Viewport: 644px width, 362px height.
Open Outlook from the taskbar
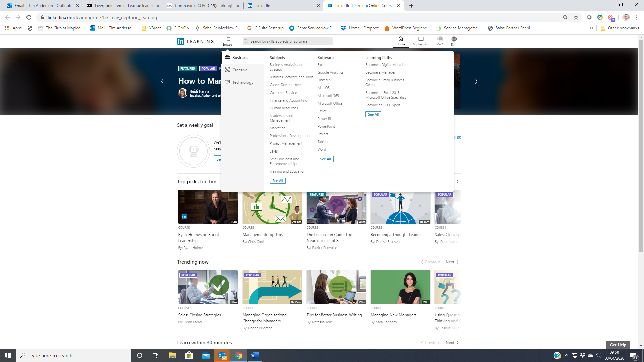pos(222,355)
